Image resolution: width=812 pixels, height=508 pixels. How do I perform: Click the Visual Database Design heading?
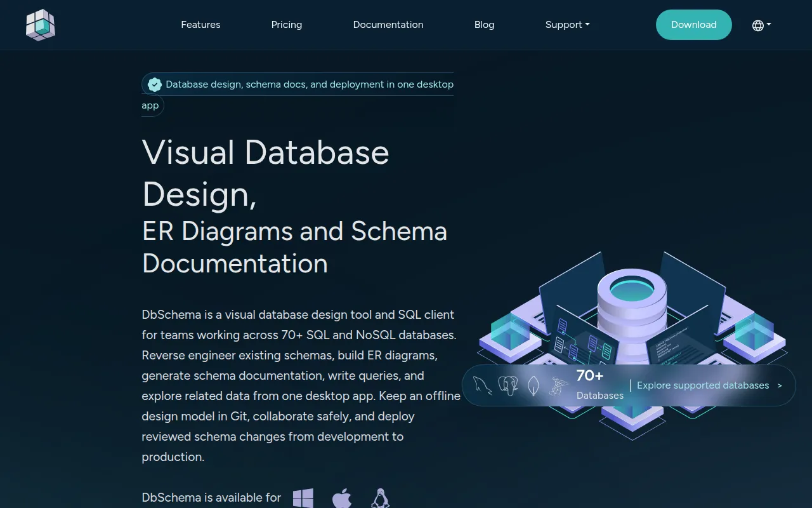click(x=266, y=173)
